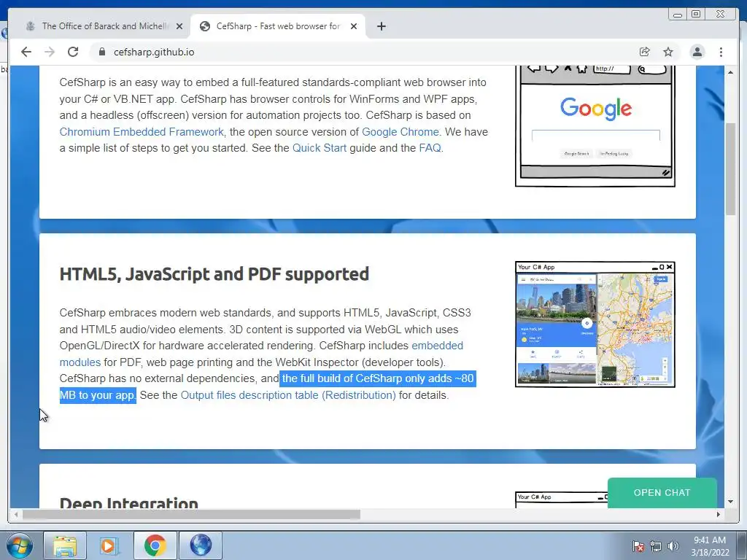The height and width of the screenshot is (560, 747).
Task: Go back to the previous page
Action: (26, 52)
